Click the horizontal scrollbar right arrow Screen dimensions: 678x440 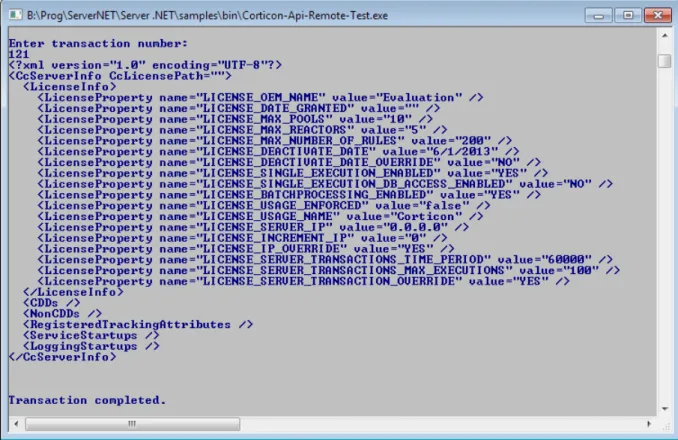tap(649, 424)
